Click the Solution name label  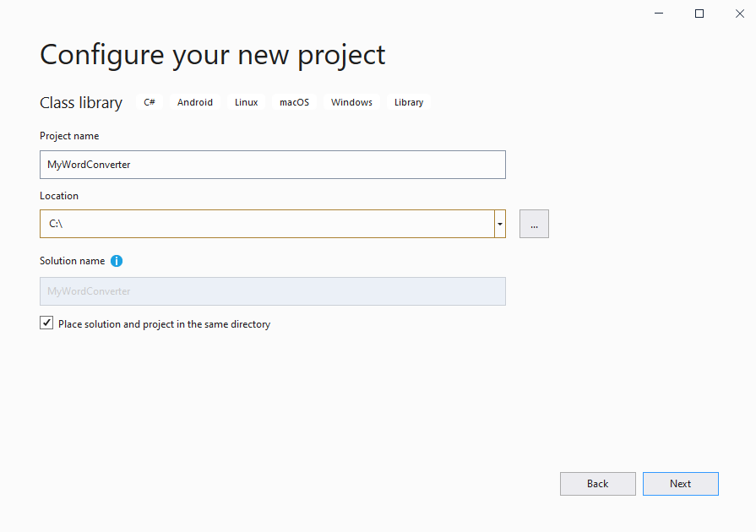[73, 261]
